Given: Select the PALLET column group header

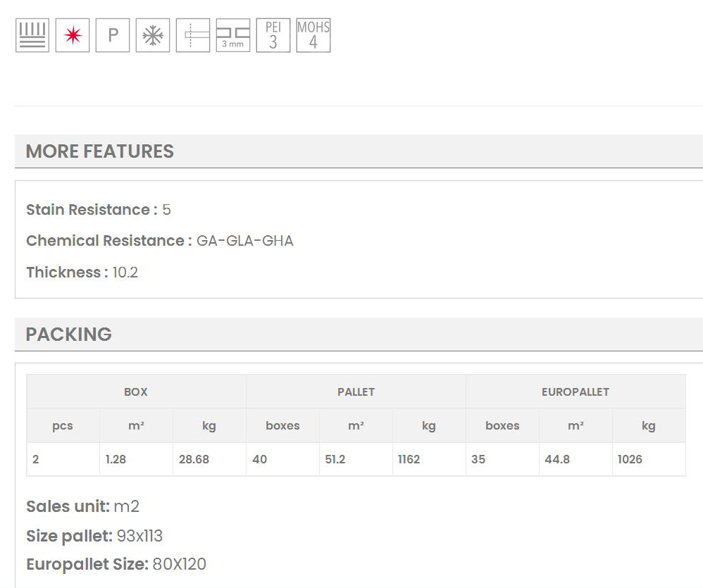Looking at the screenshot, I should (x=356, y=392).
